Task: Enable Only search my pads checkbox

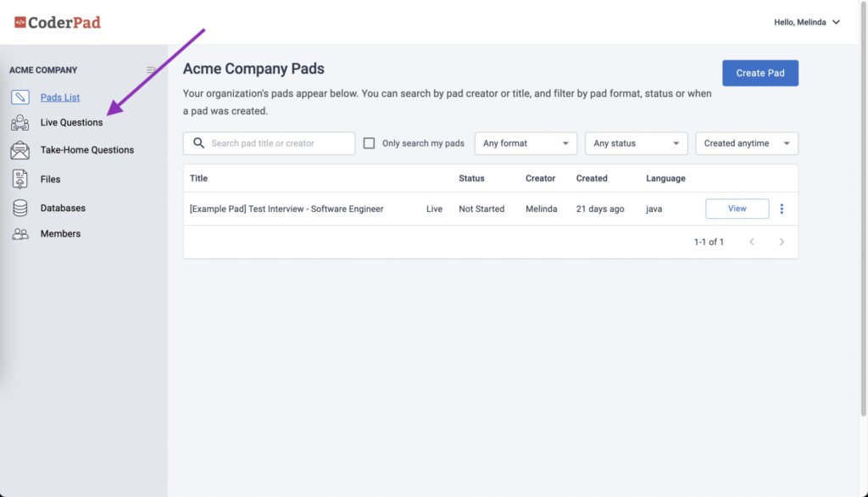Action: click(x=369, y=143)
